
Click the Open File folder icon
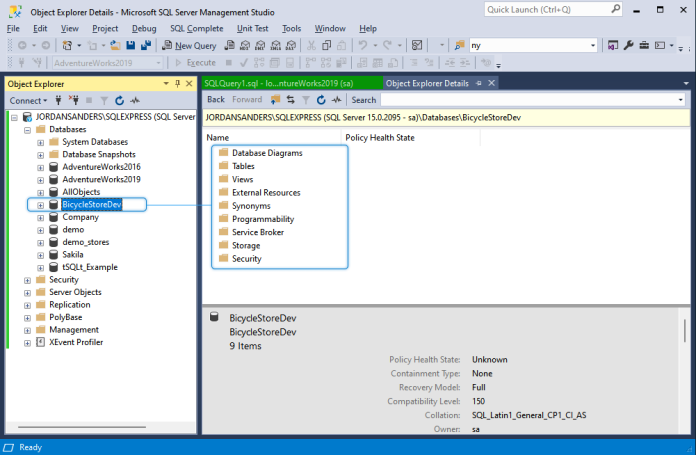[x=115, y=45]
